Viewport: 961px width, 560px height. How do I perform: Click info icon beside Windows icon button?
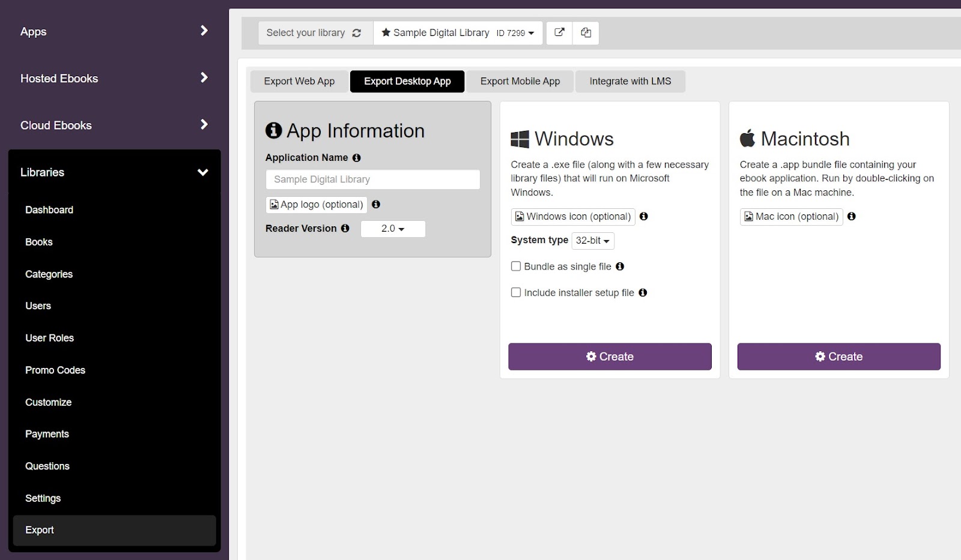point(644,217)
